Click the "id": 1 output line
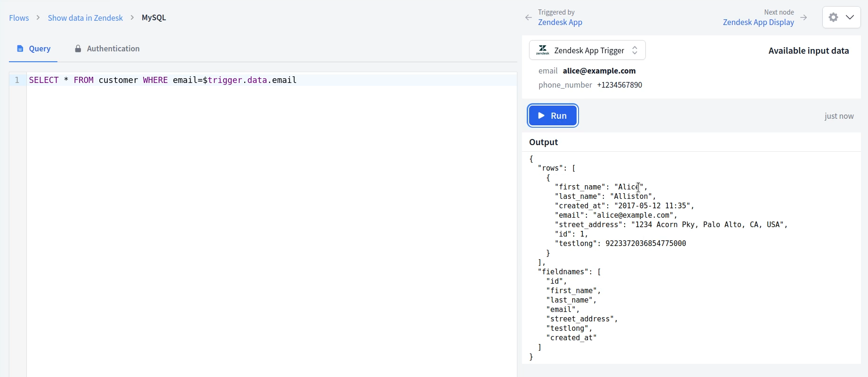Screen dimensions: 868x377 coord(571,234)
